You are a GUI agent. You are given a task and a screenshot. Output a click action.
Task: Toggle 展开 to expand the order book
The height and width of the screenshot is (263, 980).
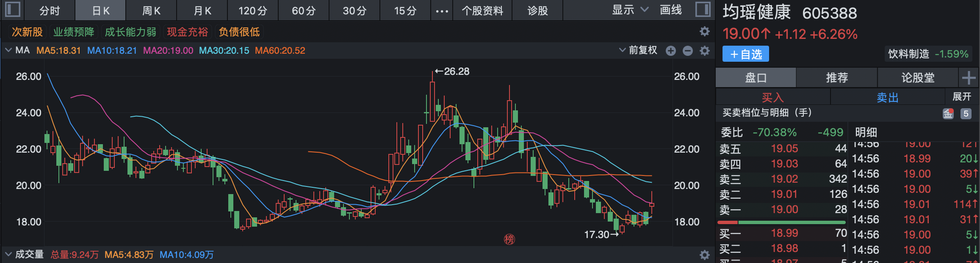click(x=961, y=97)
